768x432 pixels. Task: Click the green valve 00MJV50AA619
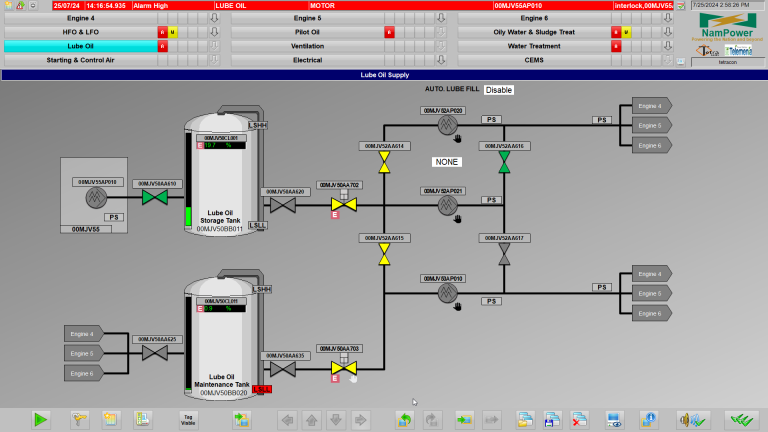(x=155, y=198)
